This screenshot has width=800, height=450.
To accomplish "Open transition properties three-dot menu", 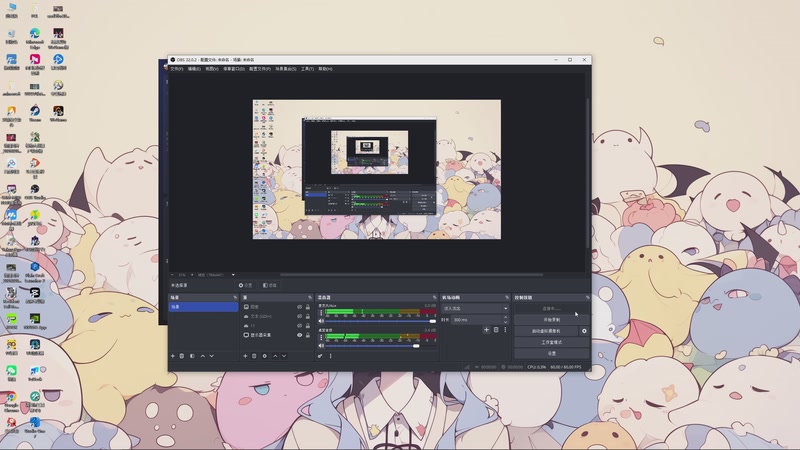I will [506, 330].
